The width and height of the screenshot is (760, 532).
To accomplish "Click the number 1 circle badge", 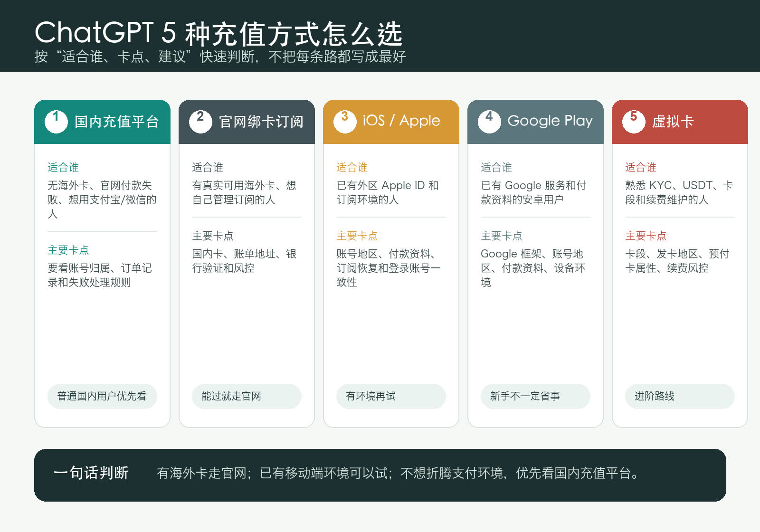I will [x=56, y=122].
